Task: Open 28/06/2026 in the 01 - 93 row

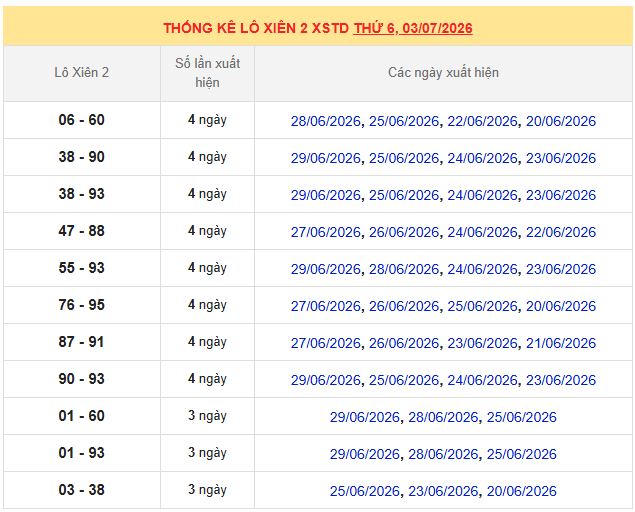Action: click(x=443, y=454)
